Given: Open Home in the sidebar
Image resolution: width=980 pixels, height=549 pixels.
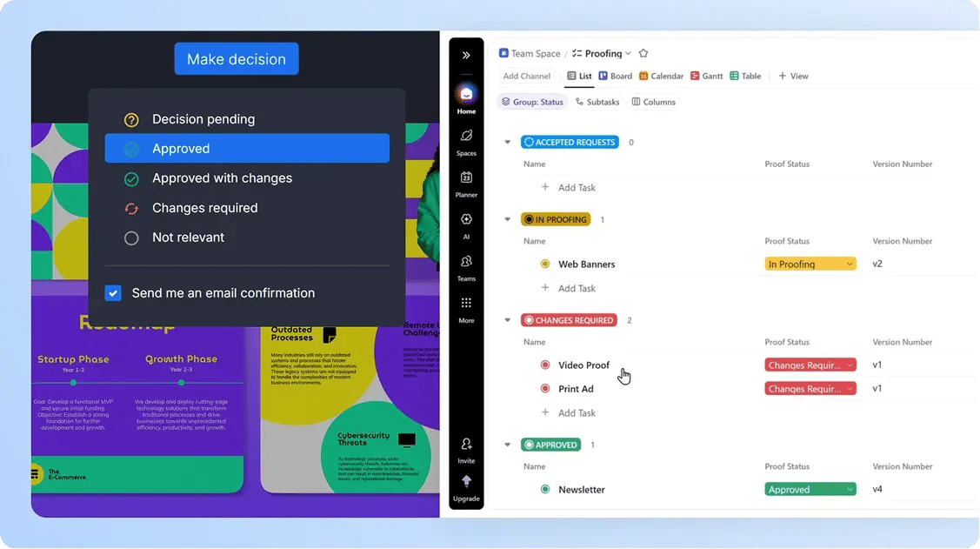Looking at the screenshot, I should click(466, 100).
